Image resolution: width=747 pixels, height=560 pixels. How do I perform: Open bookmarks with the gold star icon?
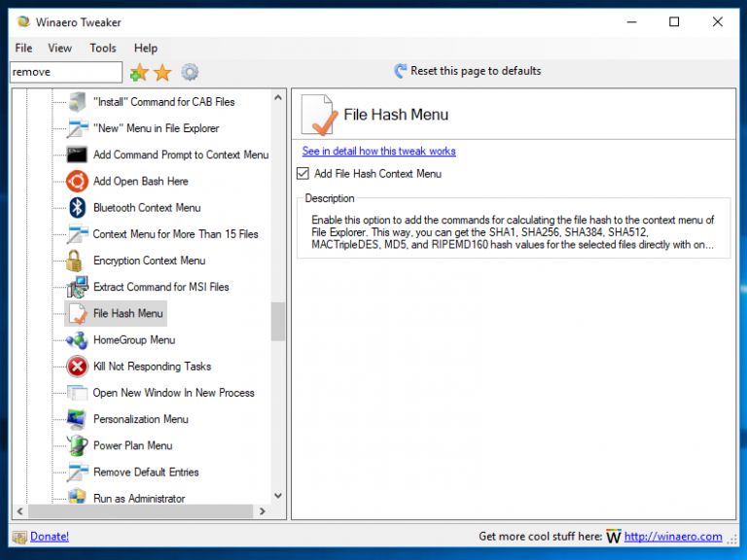163,72
